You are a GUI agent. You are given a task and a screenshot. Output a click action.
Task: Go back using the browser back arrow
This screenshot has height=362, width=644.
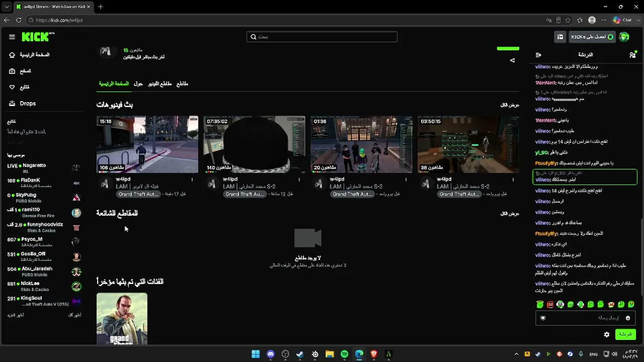point(7,20)
